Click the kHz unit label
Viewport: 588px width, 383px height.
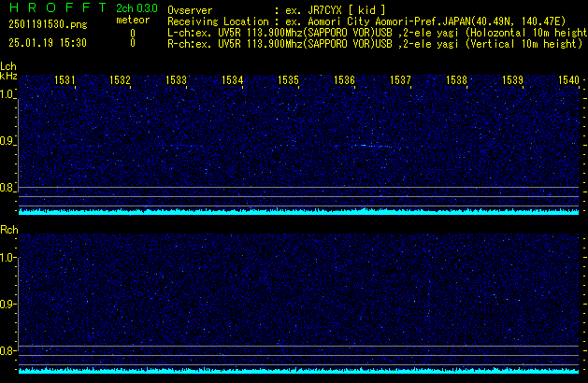tap(8, 76)
